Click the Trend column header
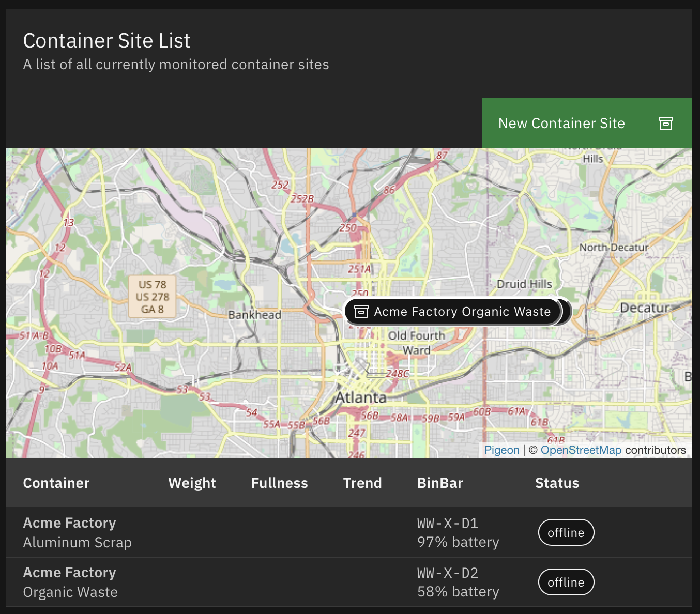This screenshot has height=614, width=700. (x=362, y=483)
